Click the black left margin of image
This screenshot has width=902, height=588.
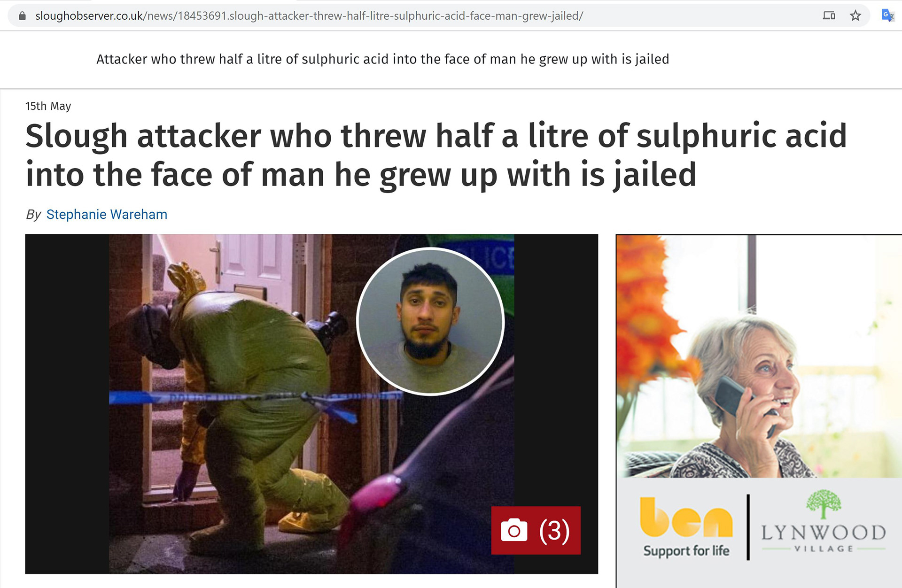pos(67,404)
